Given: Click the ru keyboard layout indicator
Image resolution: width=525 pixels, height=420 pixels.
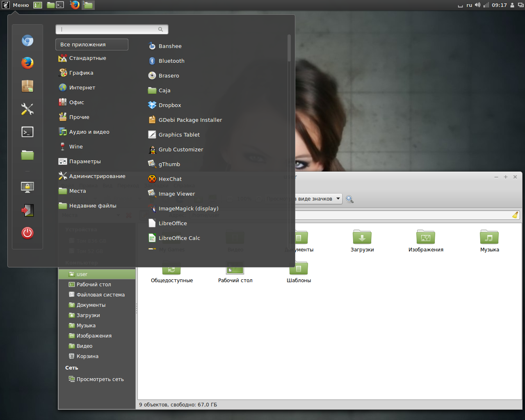Looking at the screenshot, I should pos(469,5).
